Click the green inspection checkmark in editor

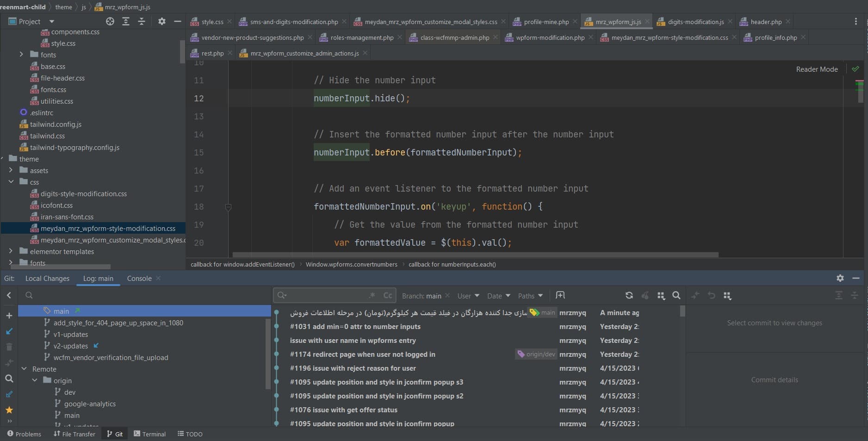(855, 69)
